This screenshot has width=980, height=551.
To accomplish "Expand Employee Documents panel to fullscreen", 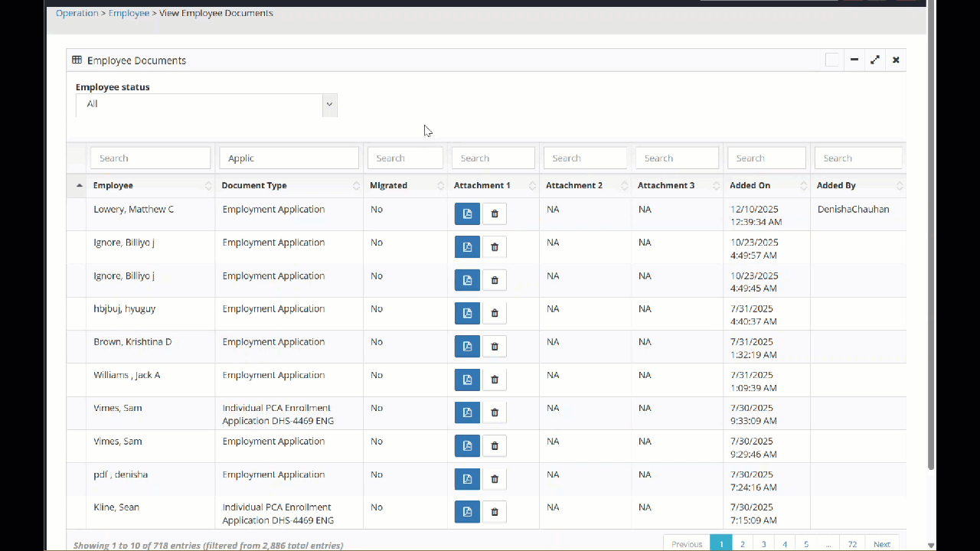I will pyautogui.click(x=875, y=60).
